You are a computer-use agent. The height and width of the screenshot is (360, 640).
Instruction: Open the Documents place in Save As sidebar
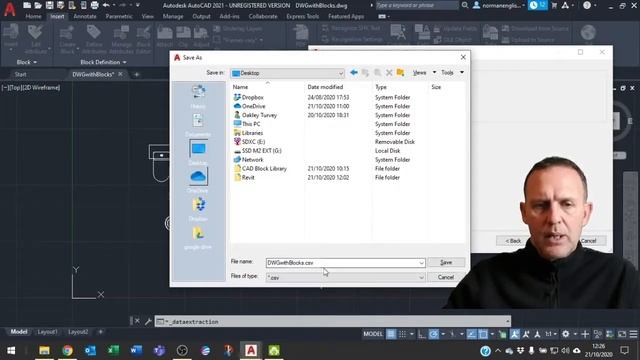tap(198, 125)
